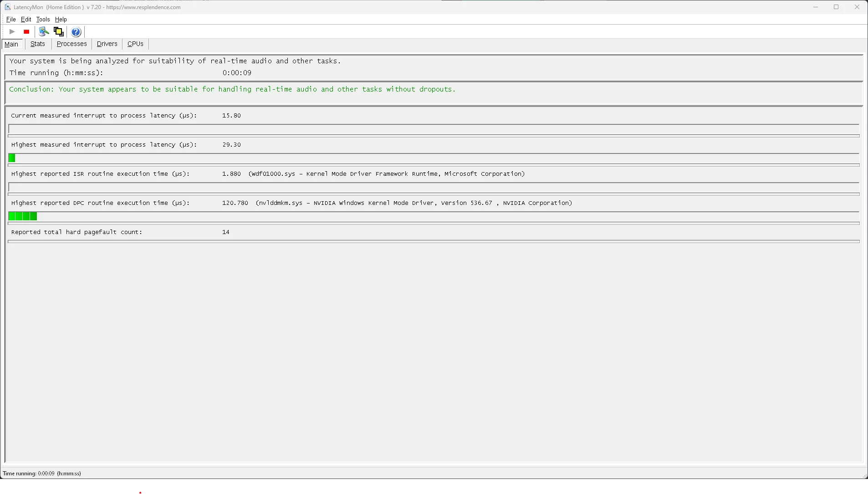Click the yellow overlapping windows toolbar icon
The width and height of the screenshot is (868, 494).
pyautogui.click(x=59, y=32)
